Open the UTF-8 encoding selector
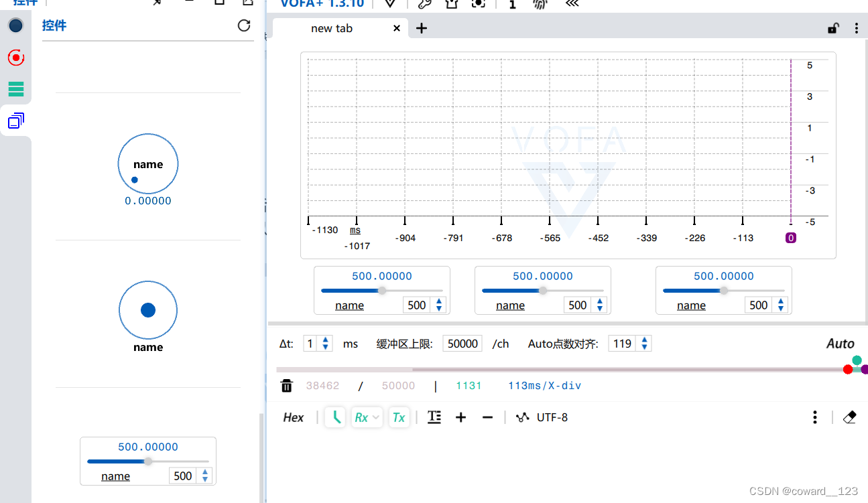The height and width of the screenshot is (503, 868). pos(542,417)
